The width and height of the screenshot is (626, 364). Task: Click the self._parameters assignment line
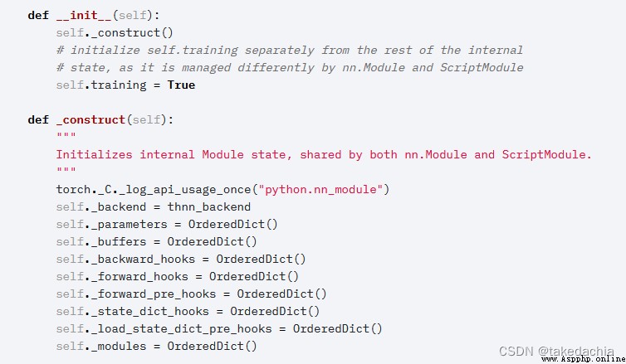pos(167,225)
